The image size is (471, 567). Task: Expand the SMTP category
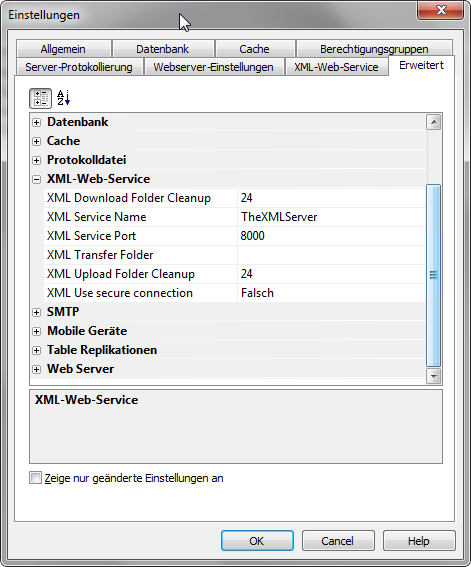point(36,312)
